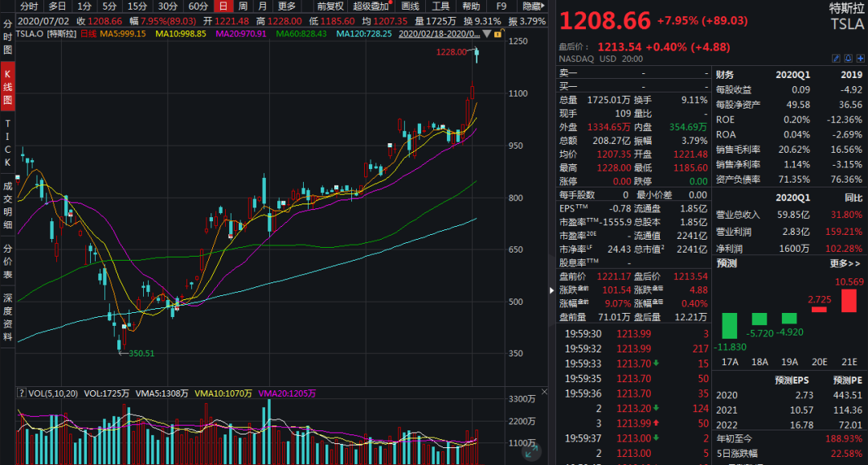
Task: Select the 1分 one-minute chart
Action: click(x=84, y=6)
